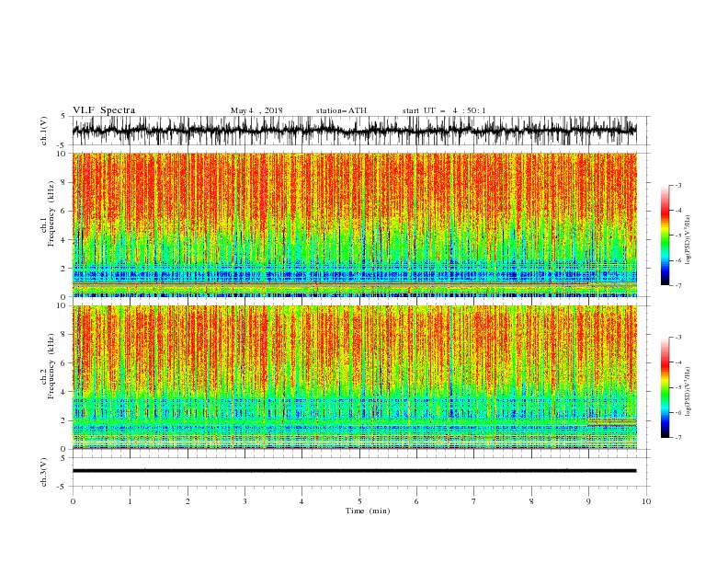Click the ch.1 spectrogram color scale bar
This screenshot has width=728, height=563.
pos(665,236)
